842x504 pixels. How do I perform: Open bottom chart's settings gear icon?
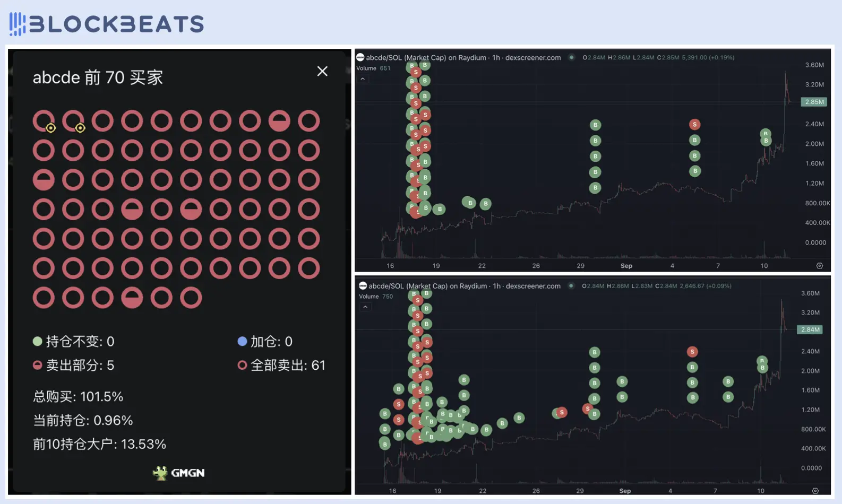[x=815, y=491]
